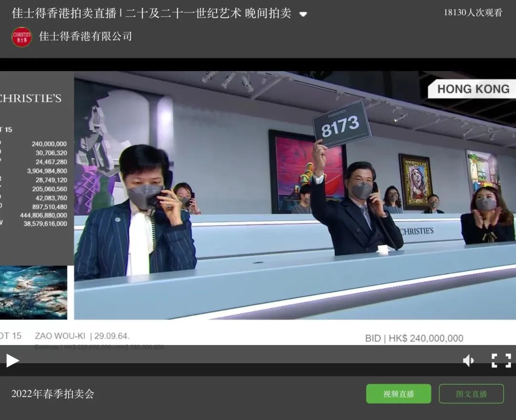The width and height of the screenshot is (516, 420).
Task: Click the 30,706,320 currency value
Action: click(x=51, y=153)
